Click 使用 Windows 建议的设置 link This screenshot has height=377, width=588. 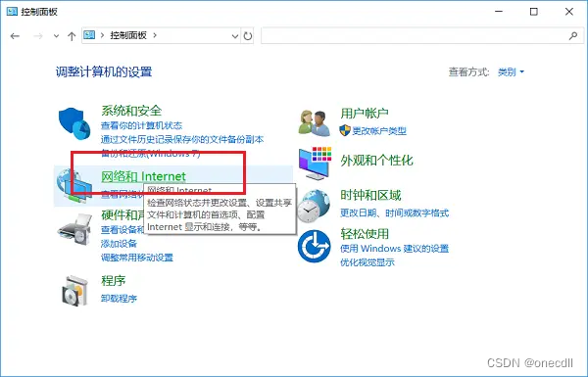point(394,249)
